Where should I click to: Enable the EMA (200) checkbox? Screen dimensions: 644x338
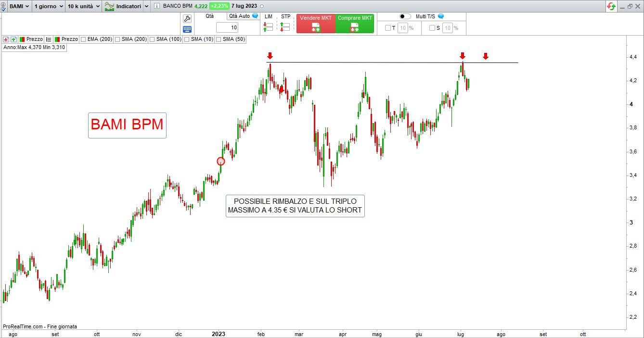pos(84,39)
